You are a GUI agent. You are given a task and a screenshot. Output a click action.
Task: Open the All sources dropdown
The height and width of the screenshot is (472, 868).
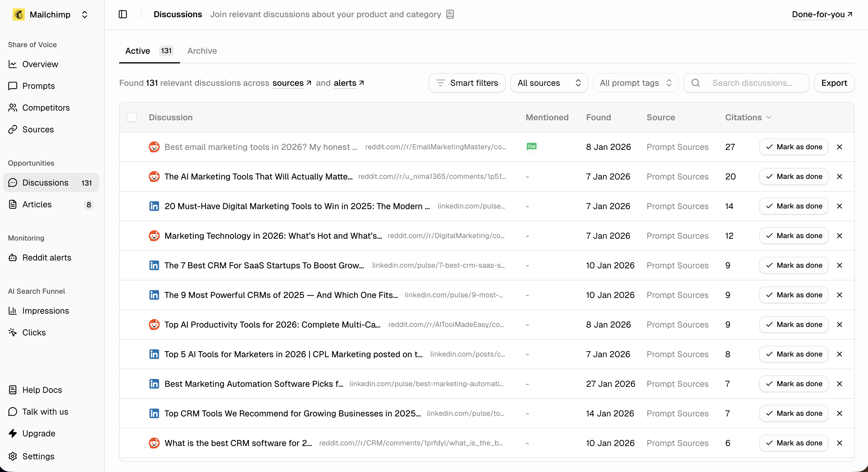point(549,82)
